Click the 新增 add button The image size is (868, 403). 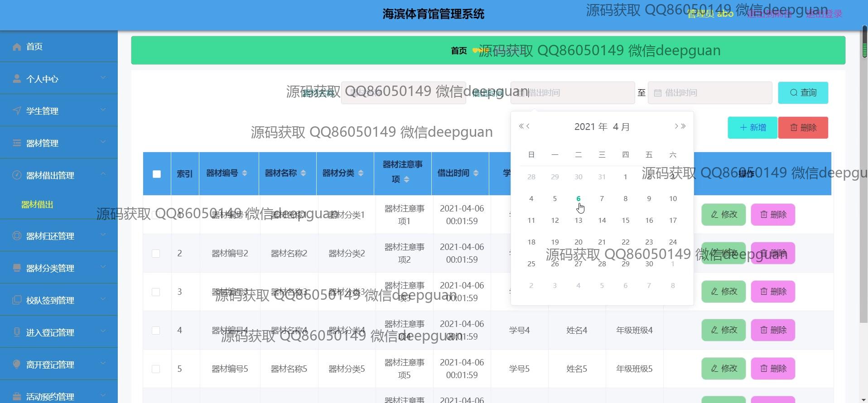pyautogui.click(x=752, y=128)
